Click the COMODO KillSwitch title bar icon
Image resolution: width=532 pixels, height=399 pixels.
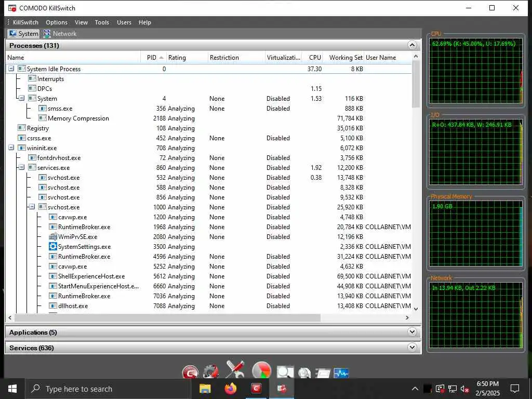click(12, 8)
